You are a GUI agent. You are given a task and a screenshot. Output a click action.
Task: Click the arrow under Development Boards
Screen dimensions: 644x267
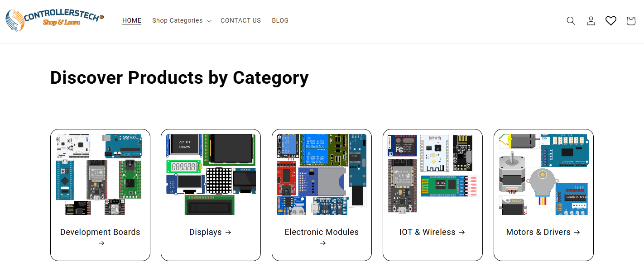tap(101, 243)
